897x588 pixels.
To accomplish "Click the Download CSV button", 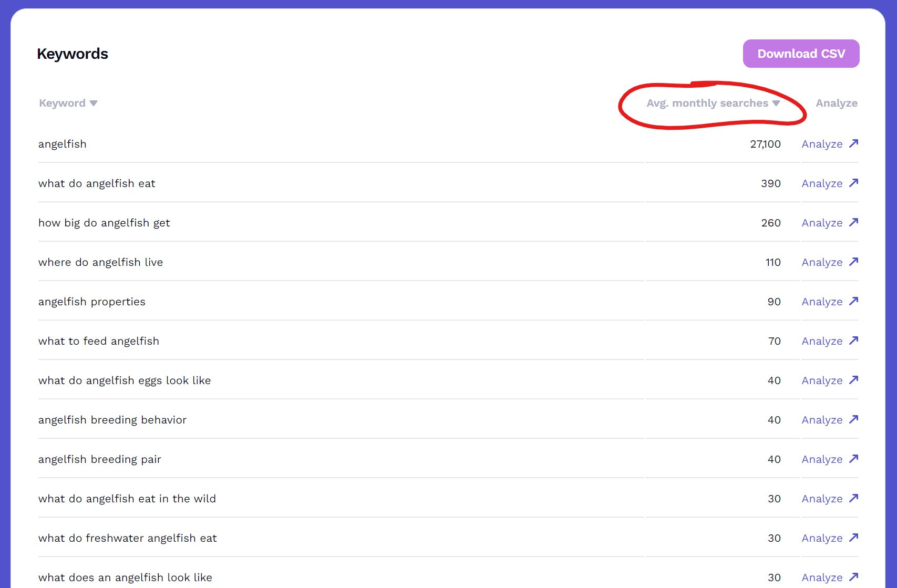I will coord(801,53).
